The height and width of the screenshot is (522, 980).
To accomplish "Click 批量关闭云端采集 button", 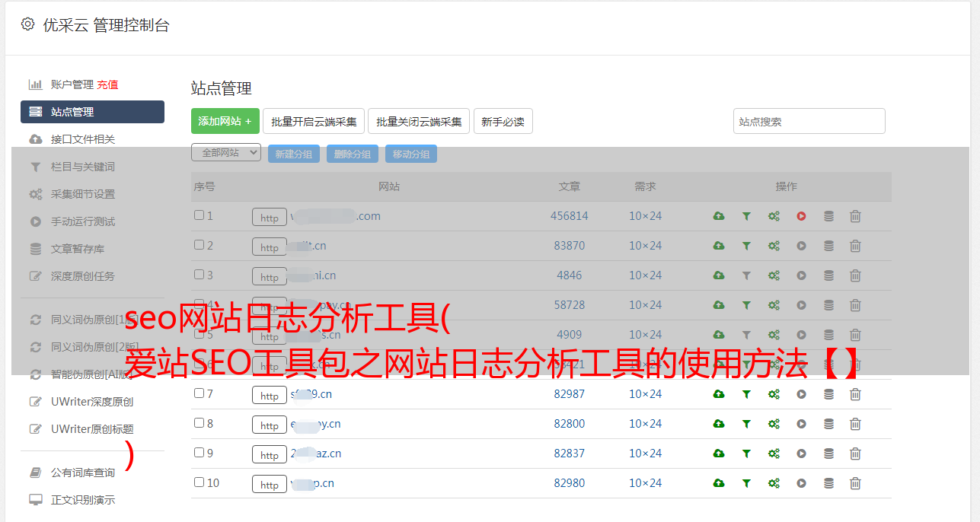I will click(x=419, y=121).
